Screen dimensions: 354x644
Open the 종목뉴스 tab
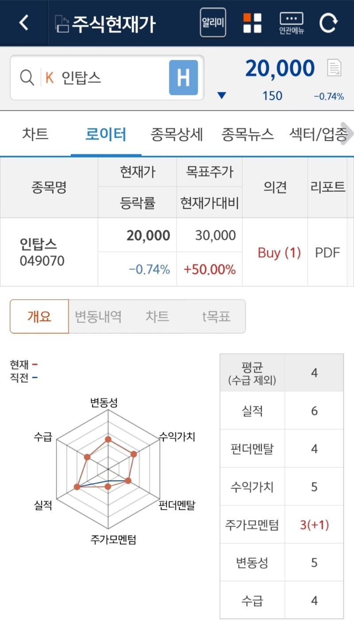tap(247, 134)
